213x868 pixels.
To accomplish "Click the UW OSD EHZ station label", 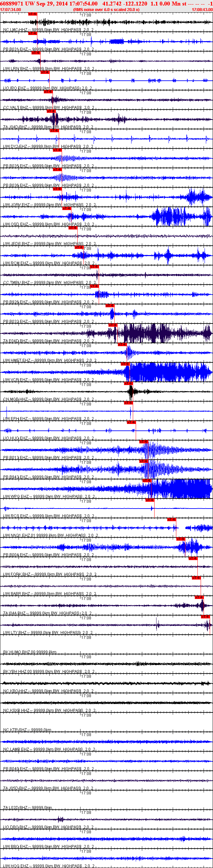I will click(49, 224).
